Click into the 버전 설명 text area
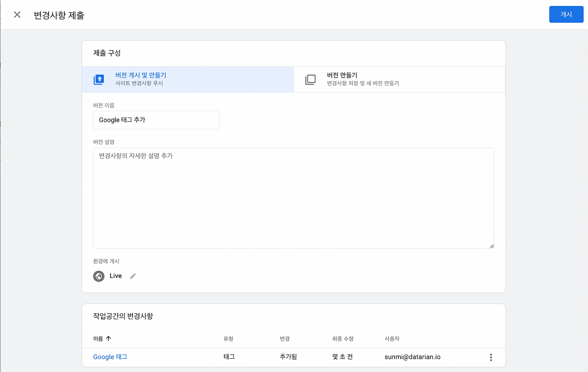588x372 pixels. point(293,197)
